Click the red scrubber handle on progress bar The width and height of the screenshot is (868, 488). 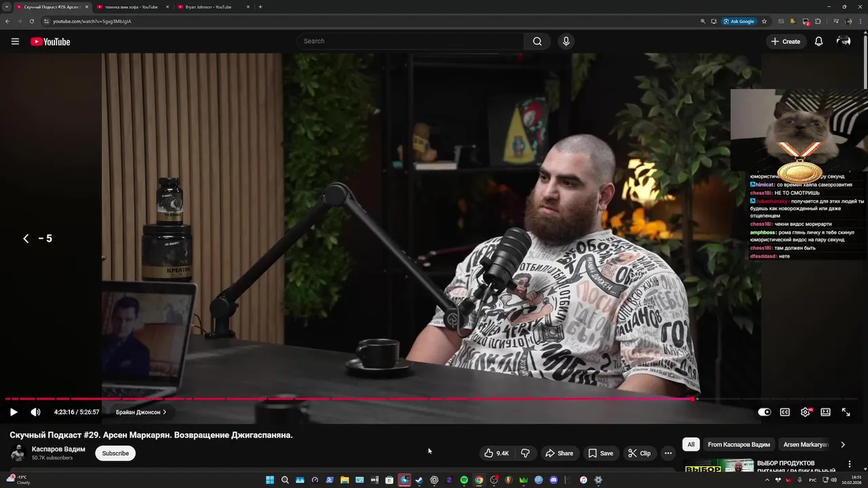click(x=693, y=399)
